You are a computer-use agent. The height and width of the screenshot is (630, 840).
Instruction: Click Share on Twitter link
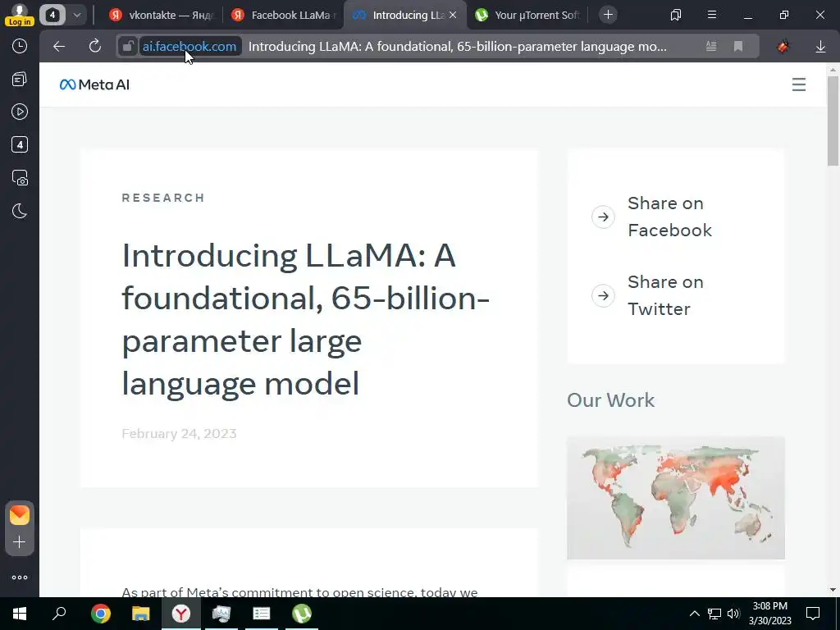(x=665, y=295)
